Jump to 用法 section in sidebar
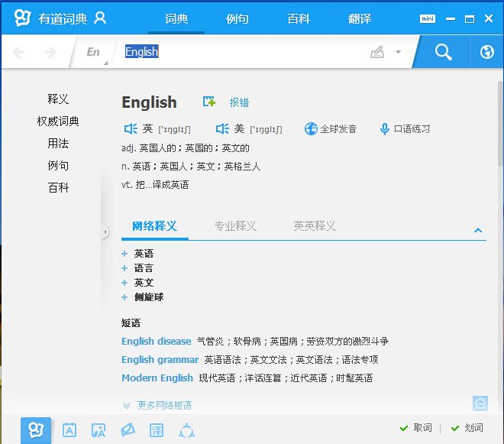The height and width of the screenshot is (444, 504). [x=58, y=143]
